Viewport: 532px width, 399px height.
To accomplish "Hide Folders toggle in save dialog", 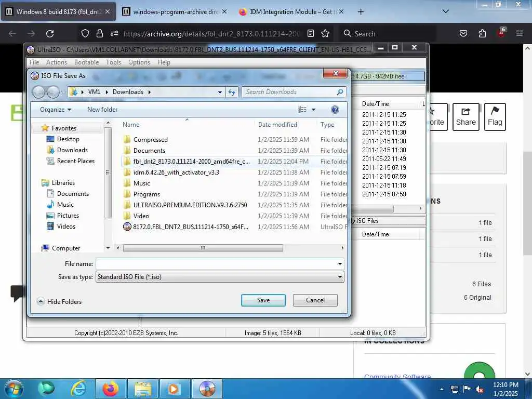I will [59, 301].
